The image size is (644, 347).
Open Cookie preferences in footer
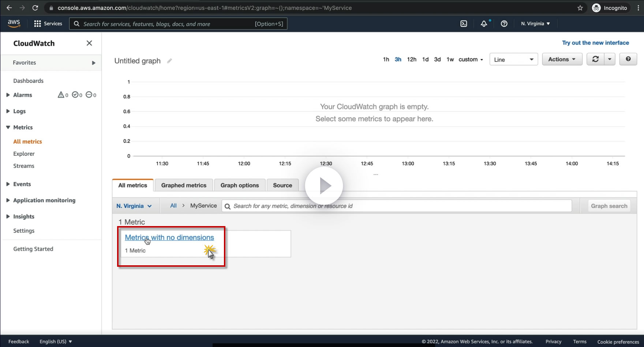tap(618, 342)
